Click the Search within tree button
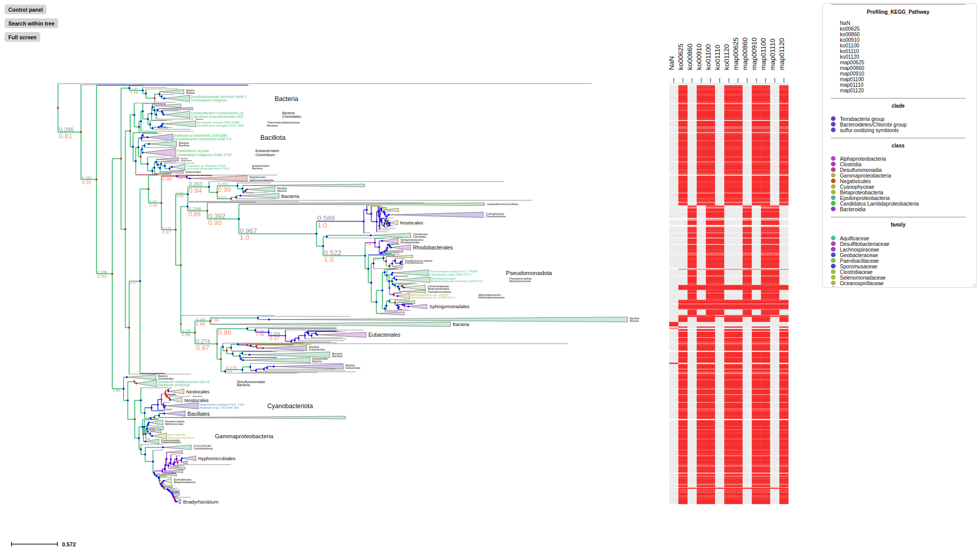Viewport: 980px width, 551px height. [31, 23]
